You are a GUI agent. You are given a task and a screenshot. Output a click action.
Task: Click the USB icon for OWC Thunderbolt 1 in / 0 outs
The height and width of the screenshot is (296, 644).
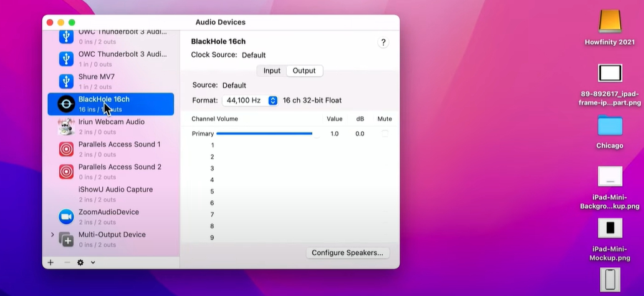click(x=66, y=59)
